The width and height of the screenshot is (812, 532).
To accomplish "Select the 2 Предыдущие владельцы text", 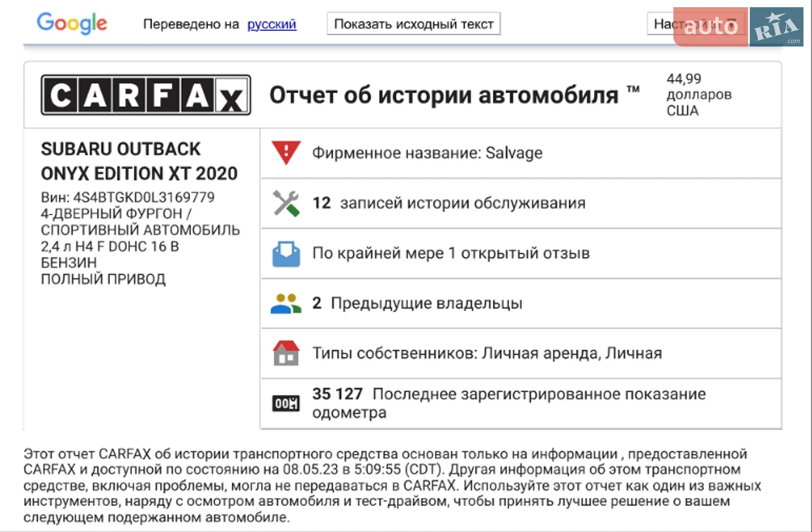I will click(417, 303).
